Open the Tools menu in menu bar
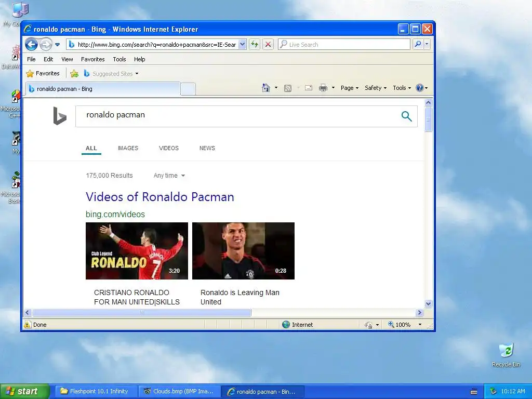 (119, 59)
